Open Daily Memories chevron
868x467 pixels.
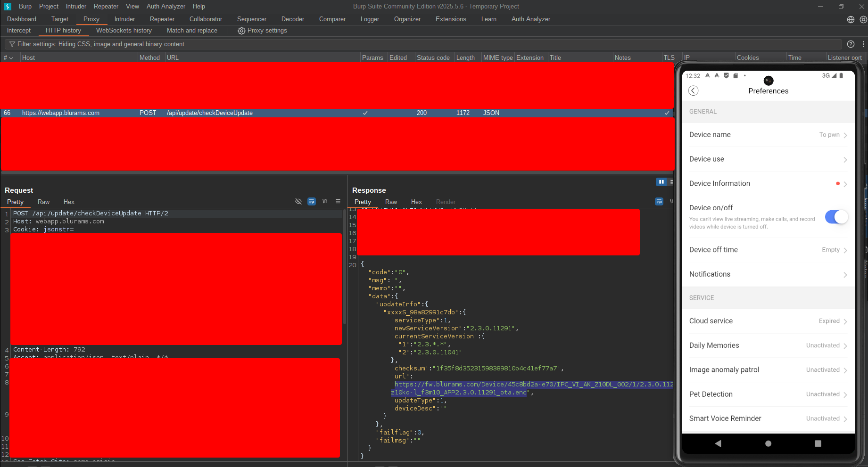845,346
